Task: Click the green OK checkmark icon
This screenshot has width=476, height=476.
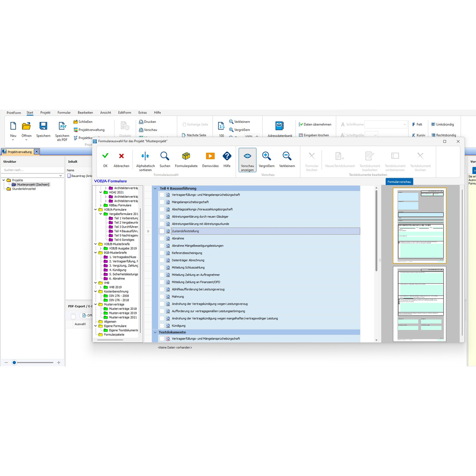Action: (105, 156)
